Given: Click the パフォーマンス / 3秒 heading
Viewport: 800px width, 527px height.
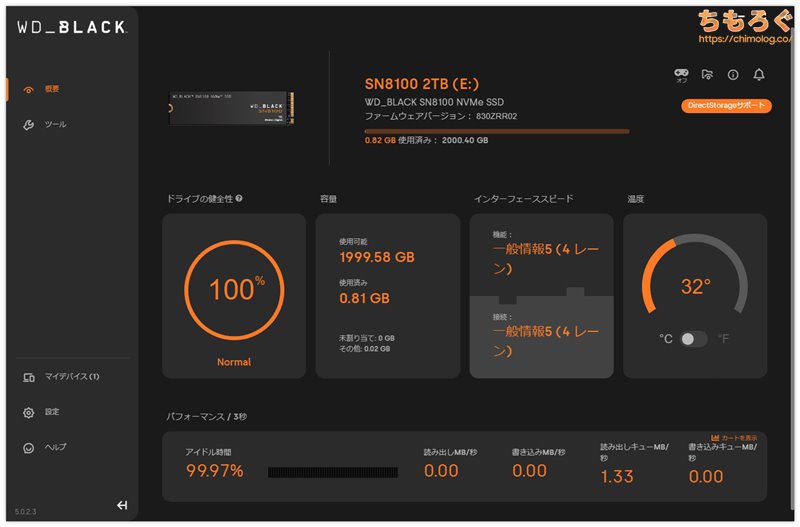Looking at the screenshot, I should pos(207,417).
